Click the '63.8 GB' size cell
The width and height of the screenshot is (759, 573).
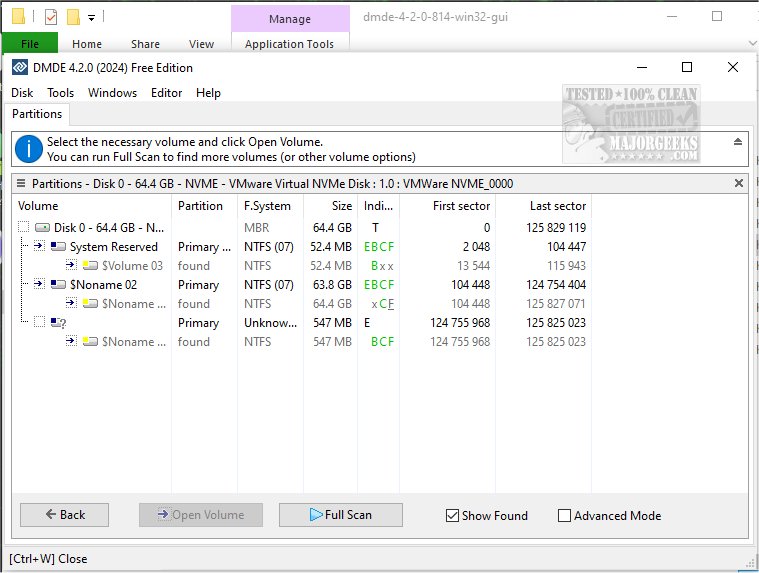(332, 285)
